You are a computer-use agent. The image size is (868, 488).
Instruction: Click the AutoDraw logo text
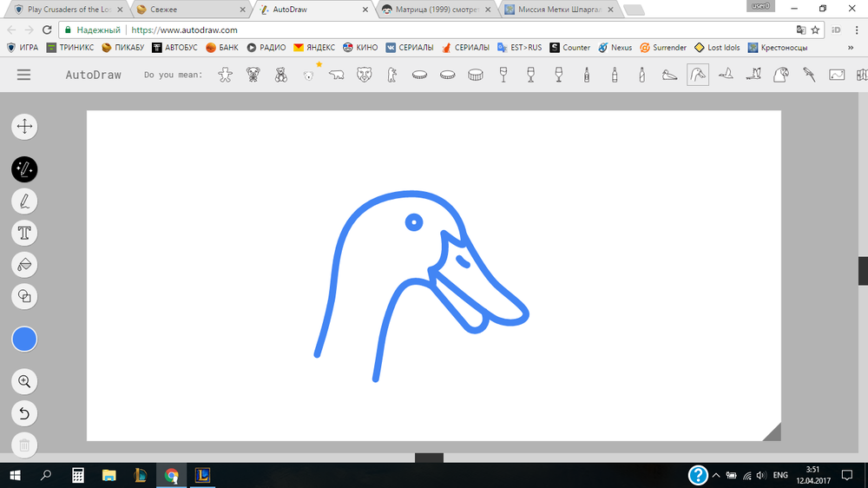(93, 75)
